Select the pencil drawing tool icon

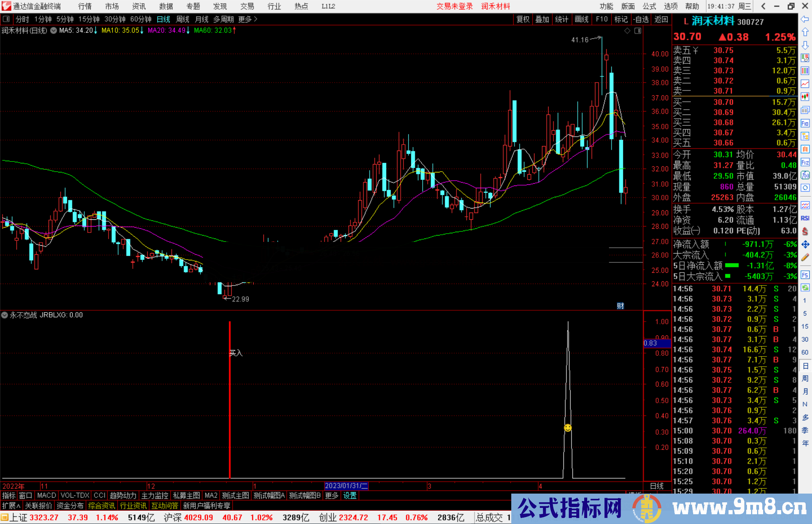coord(805,257)
